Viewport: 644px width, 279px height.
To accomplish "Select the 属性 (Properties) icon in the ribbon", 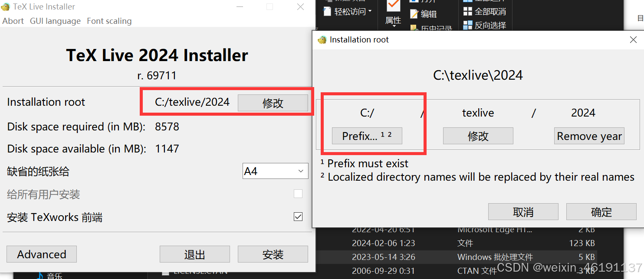I will point(393,13).
